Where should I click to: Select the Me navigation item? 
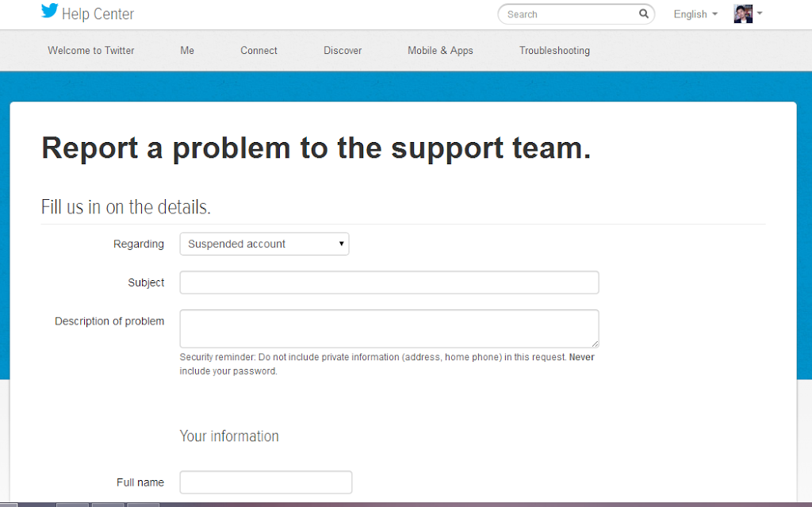click(x=187, y=51)
